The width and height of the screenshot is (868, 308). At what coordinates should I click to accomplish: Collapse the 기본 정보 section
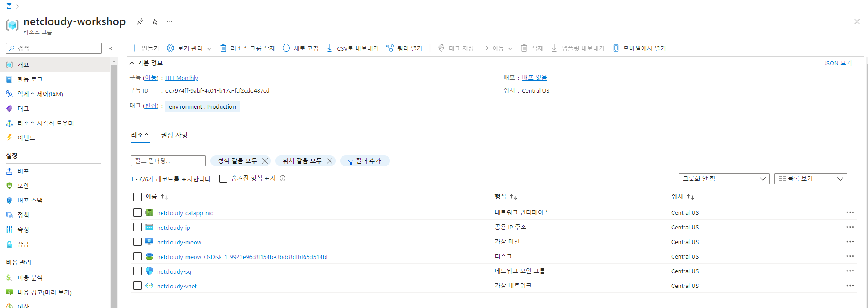[146, 63]
